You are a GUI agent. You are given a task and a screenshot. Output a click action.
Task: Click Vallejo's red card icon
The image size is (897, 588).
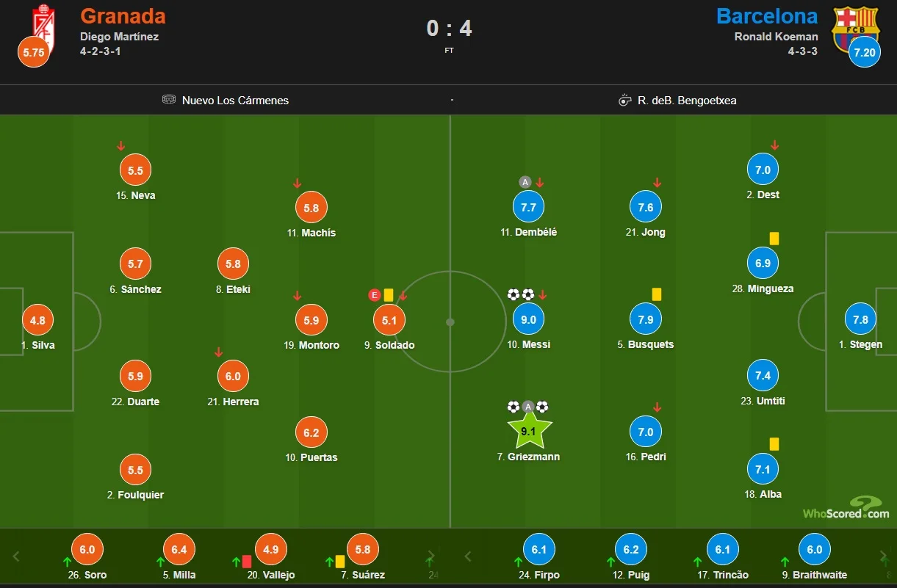247,562
